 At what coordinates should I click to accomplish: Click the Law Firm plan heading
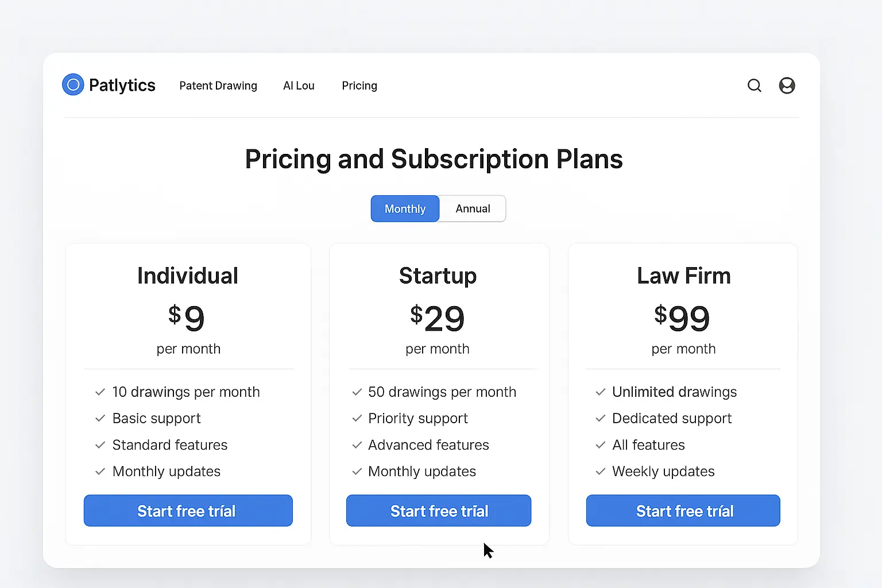683,276
